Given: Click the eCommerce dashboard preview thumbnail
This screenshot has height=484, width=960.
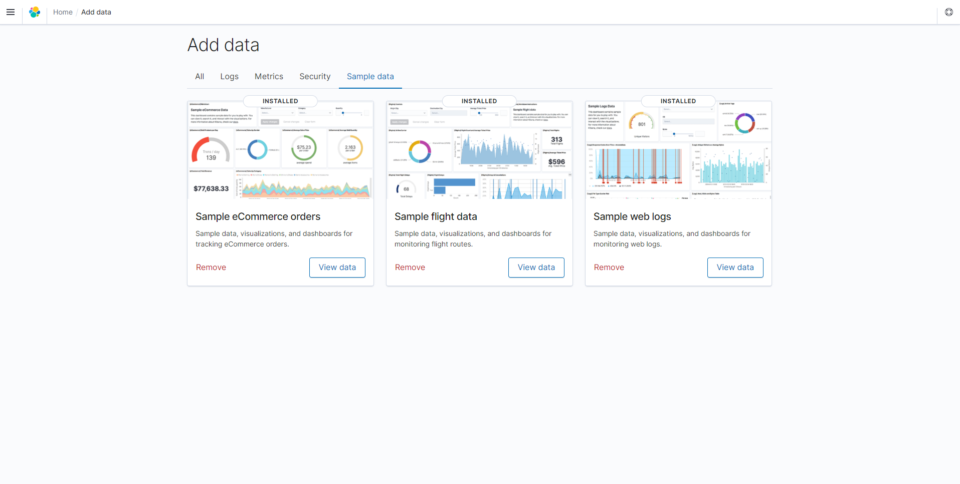Looking at the screenshot, I should (280, 151).
